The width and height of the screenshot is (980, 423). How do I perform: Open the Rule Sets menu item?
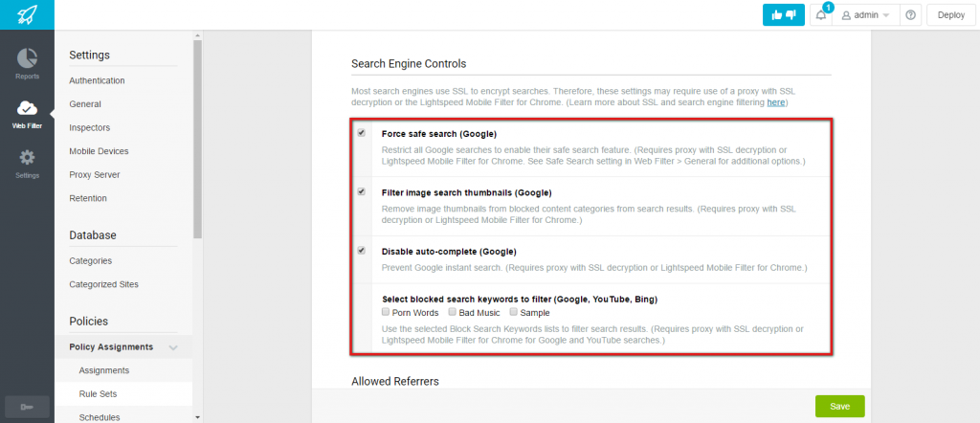click(x=99, y=394)
